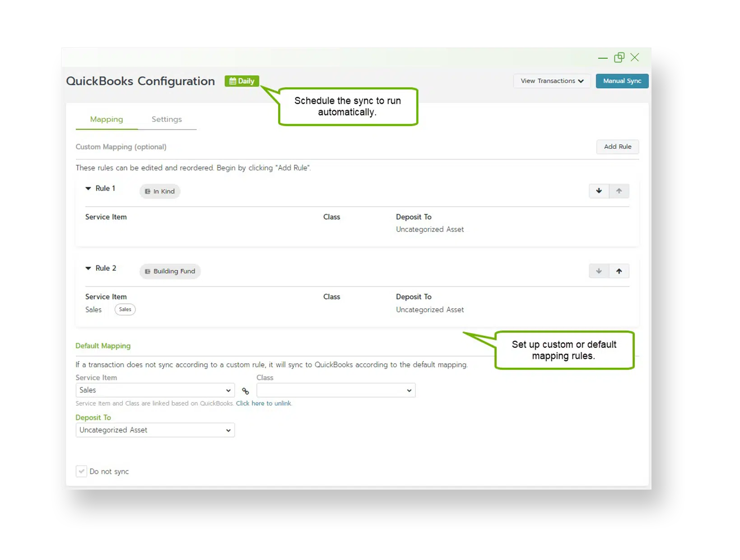
Task: Select the In Kind tag on Rule 1
Action: click(160, 191)
